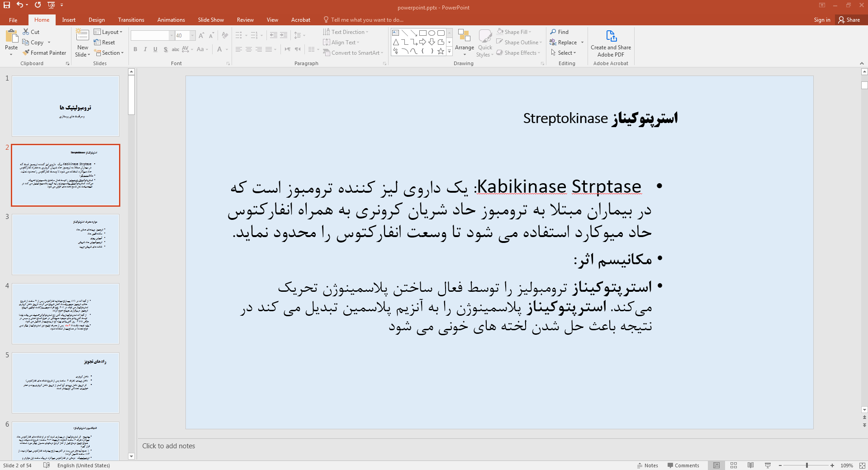Screen dimensions: 868x470
Task: Click the zoom slider handle
Action: [806, 465]
